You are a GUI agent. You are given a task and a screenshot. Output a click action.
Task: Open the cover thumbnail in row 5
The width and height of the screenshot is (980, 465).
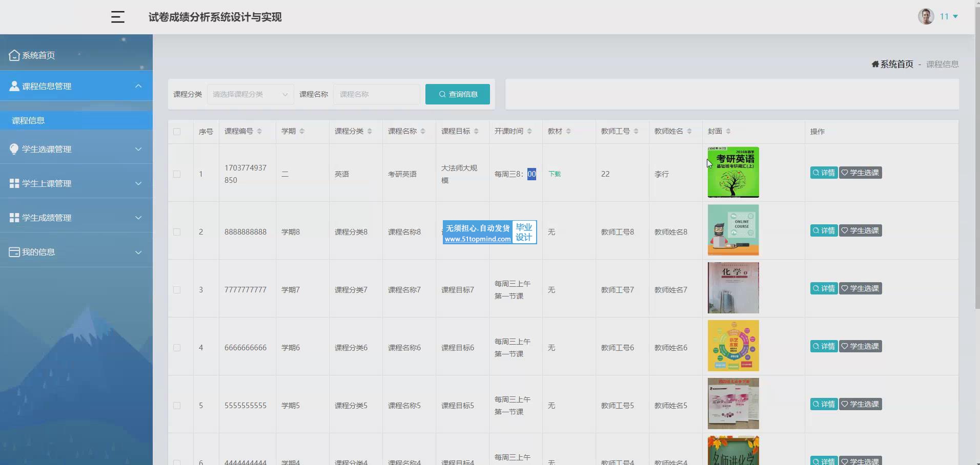[733, 404]
